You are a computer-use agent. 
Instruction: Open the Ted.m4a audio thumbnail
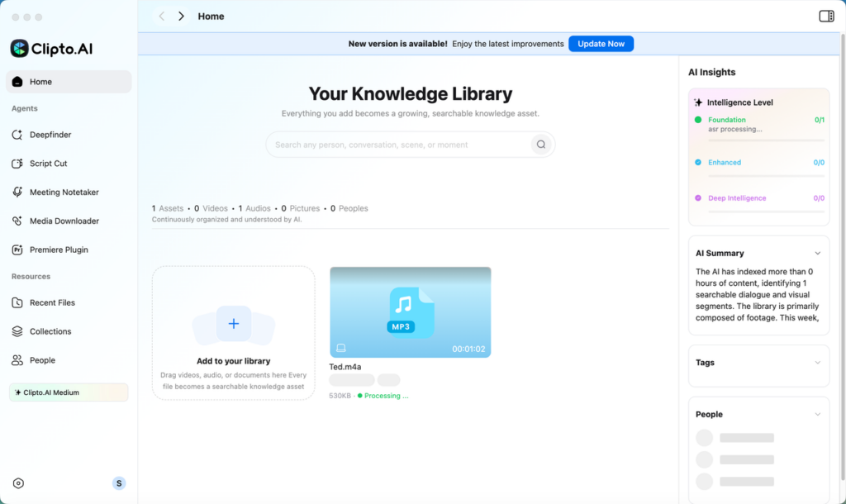(410, 311)
